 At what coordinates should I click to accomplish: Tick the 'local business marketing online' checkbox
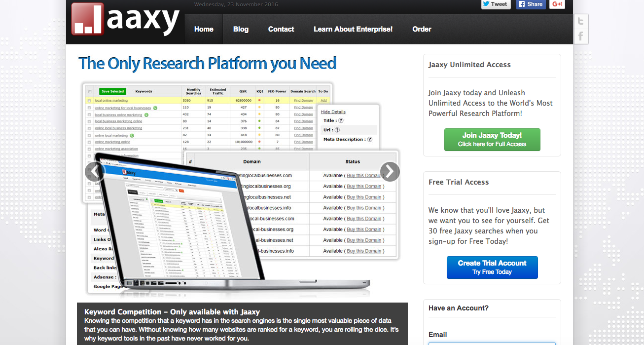pyautogui.click(x=89, y=121)
